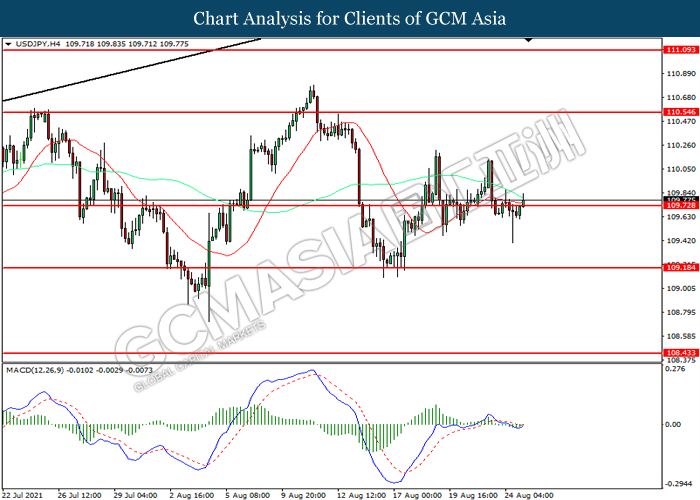
Task: Click the 19 Aug 16:00 time label
Action: coord(473,495)
